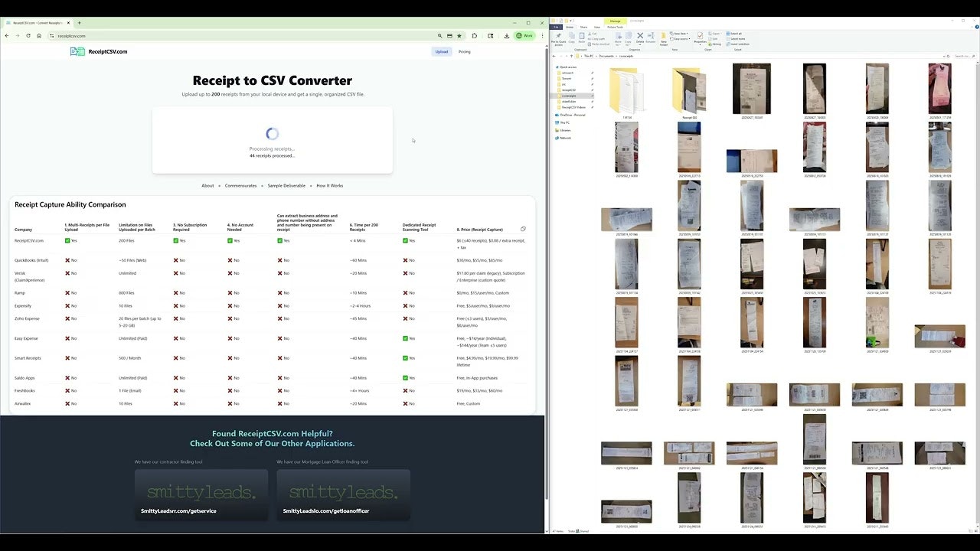Screen dimensions: 980x551
Task: Copy the comparison table using the copy icon
Action: tap(523, 229)
